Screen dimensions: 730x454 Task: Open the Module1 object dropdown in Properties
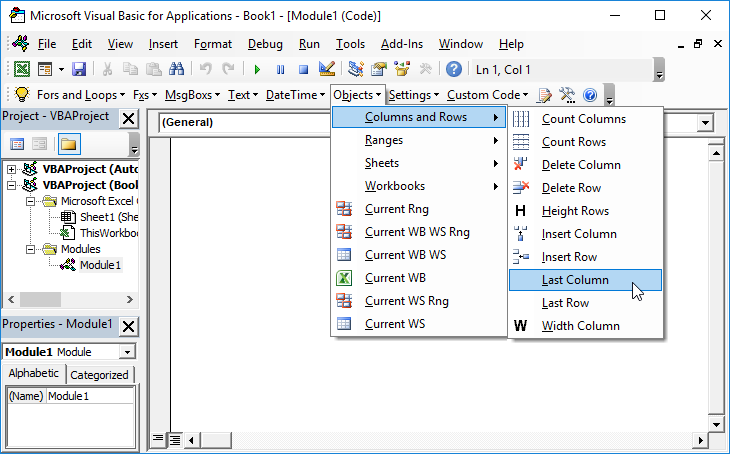(126, 352)
